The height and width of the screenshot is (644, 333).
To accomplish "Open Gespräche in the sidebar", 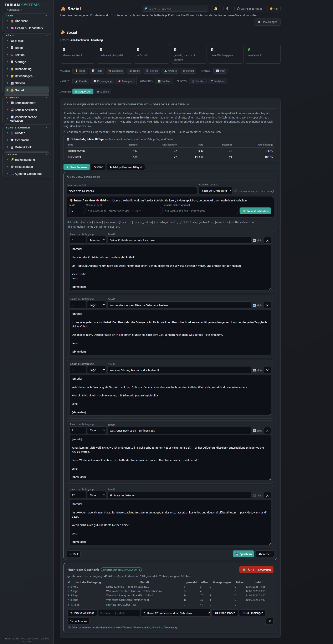I will click(27, 140).
